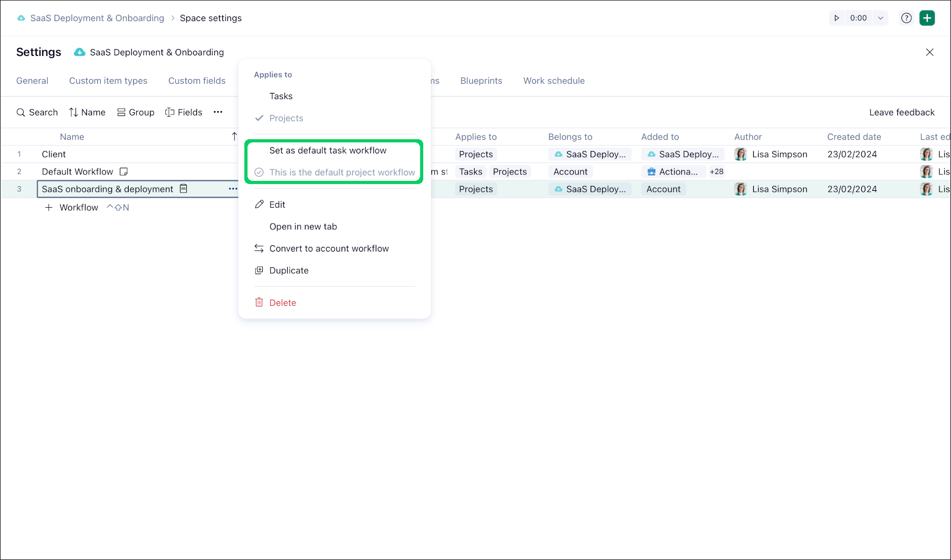Sort workflows by Name
The height and width of the screenshot is (560, 951).
coord(87,112)
